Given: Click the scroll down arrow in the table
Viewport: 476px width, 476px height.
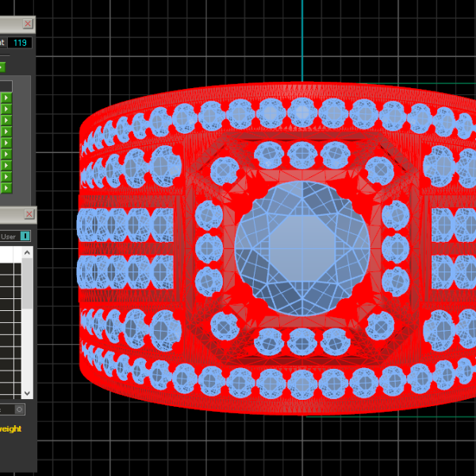Looking at the screenshot, I should tap(28, 393).
